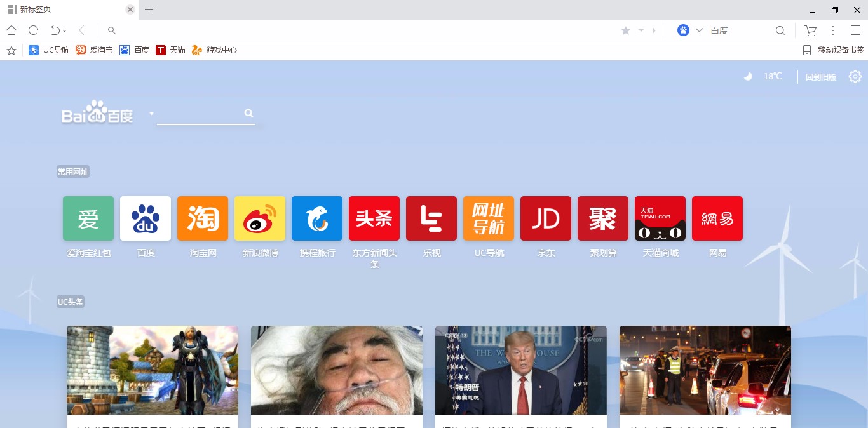Open a new tab with the plus button
868x428 pixels.
(149, 10)
